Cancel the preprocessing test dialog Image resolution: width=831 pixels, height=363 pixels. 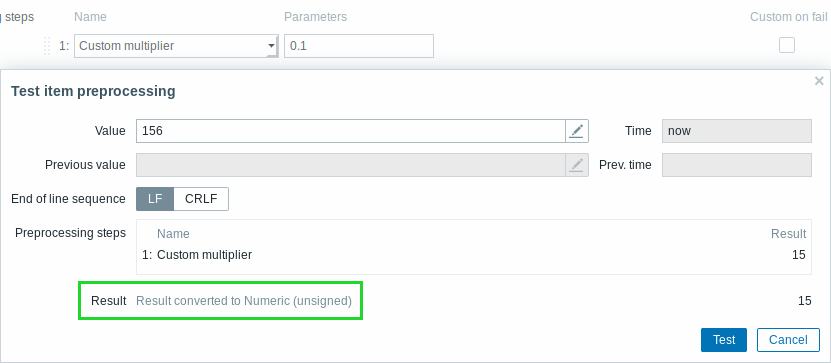pos(788,340)
